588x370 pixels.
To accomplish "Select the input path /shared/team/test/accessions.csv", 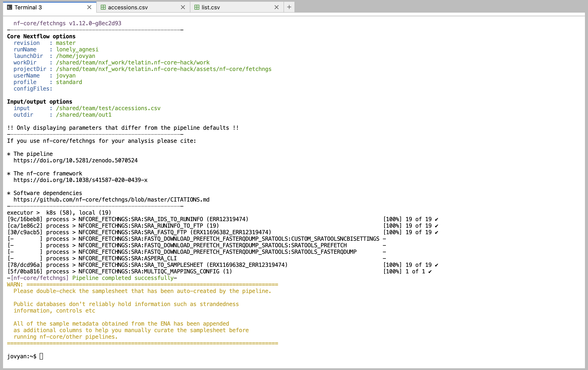I will 108,108.
